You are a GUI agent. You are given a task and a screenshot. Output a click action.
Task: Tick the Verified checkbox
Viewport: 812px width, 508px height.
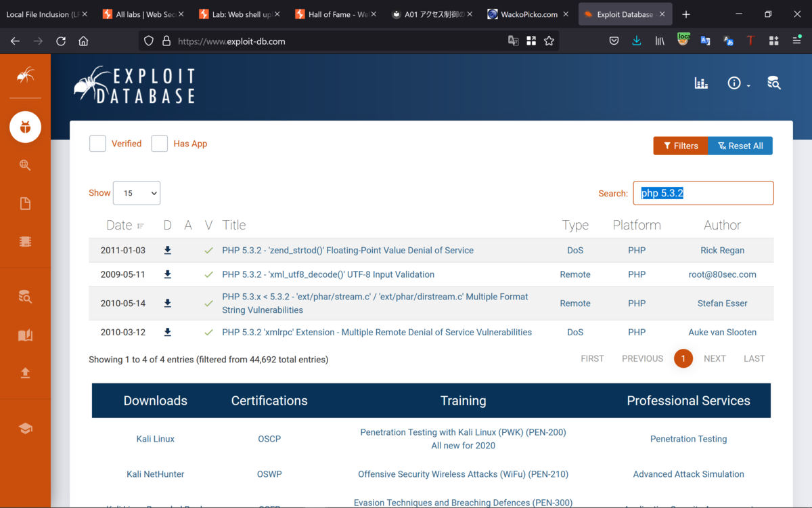coord(97,144)
